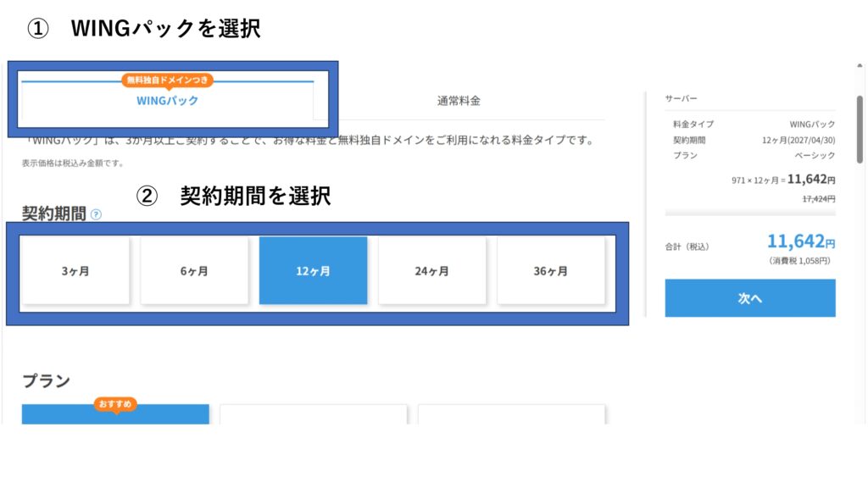Screen dimensions: 868x488
Task: Pick the 24ヶ月 contract period
Action: (431, 271)
